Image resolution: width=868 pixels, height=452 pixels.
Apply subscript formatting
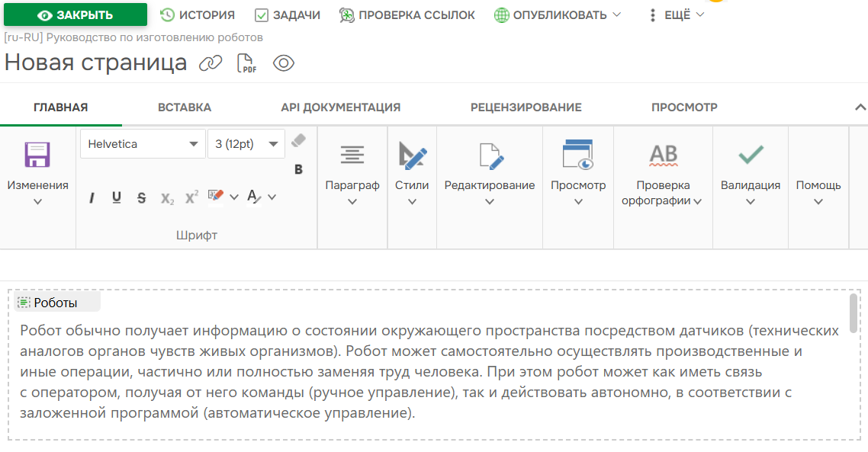point(166,197)
